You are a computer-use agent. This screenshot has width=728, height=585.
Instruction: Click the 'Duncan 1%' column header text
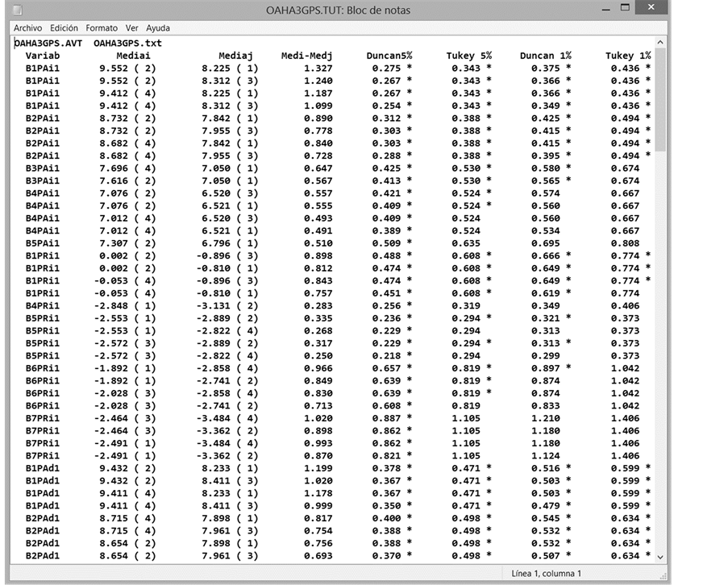(546, 56)
